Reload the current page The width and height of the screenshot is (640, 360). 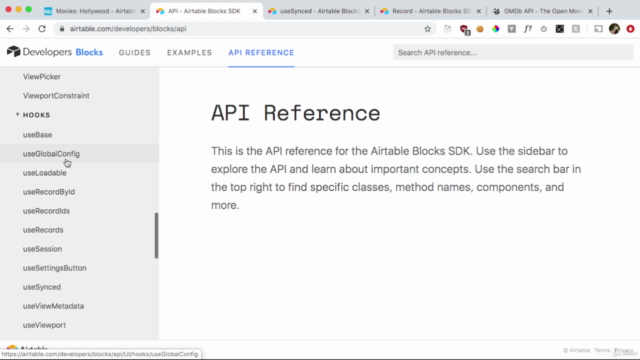coord(42,29)
